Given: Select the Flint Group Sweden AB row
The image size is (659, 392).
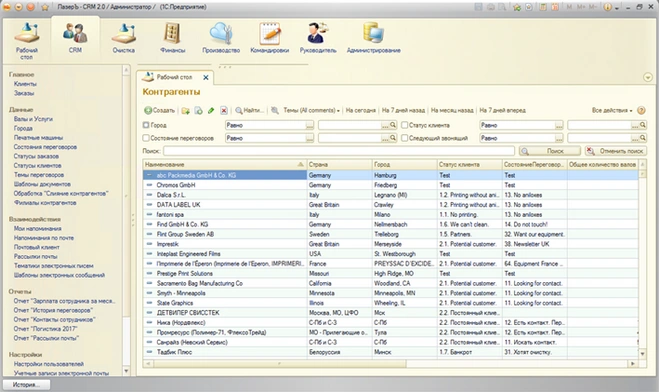Looking at the screenshot, I should (x=390, y=234).
